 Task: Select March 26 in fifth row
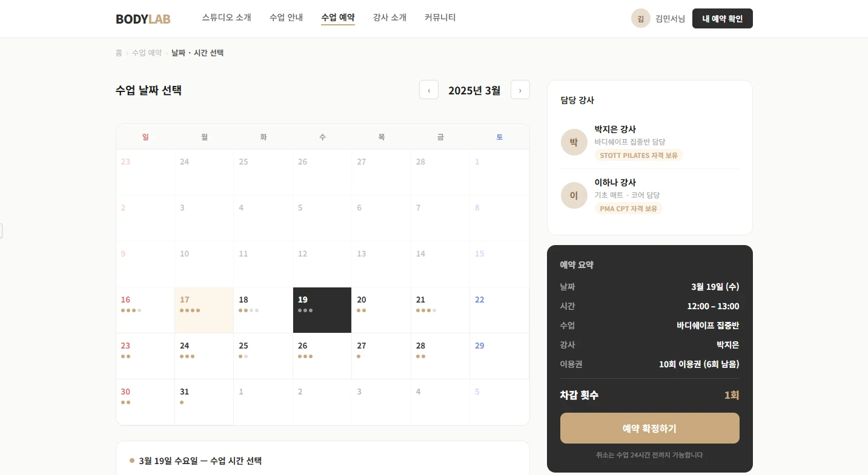pyautogui.click(x=322, y=356)
